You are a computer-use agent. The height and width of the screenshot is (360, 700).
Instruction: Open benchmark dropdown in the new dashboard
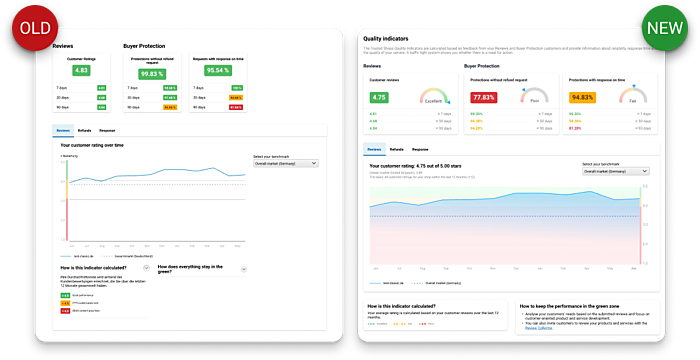click(x=616, y=171)
